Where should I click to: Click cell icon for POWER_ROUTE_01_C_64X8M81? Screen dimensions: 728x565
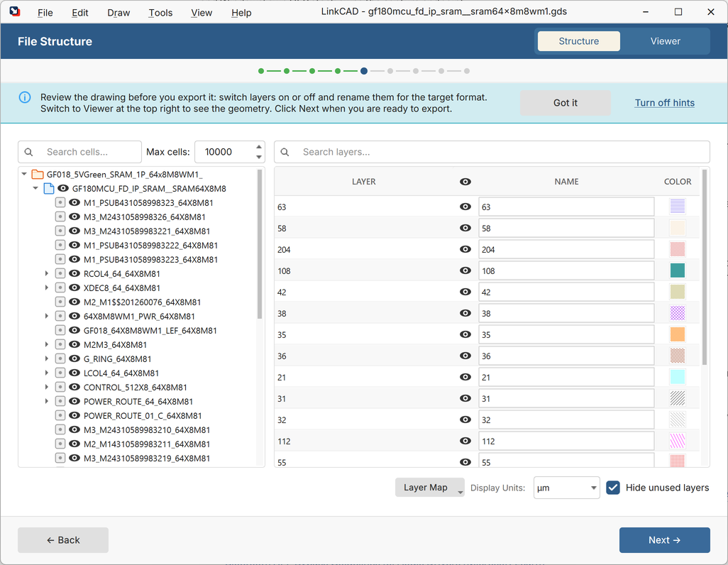point(60,415)
